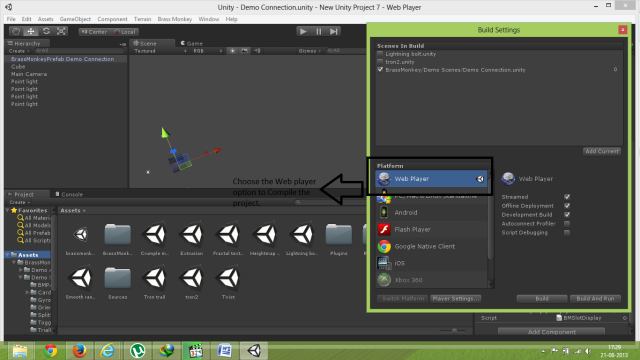The image size is (640, 360).
Task: Toggle the Offline Deployment checkbox
Action: tap(567, 206)
